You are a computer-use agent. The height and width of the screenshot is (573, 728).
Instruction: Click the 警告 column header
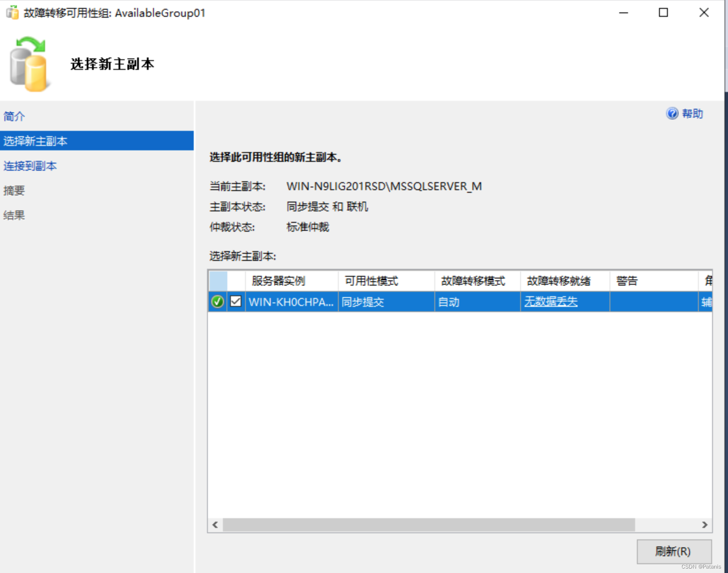pos(654,281)
